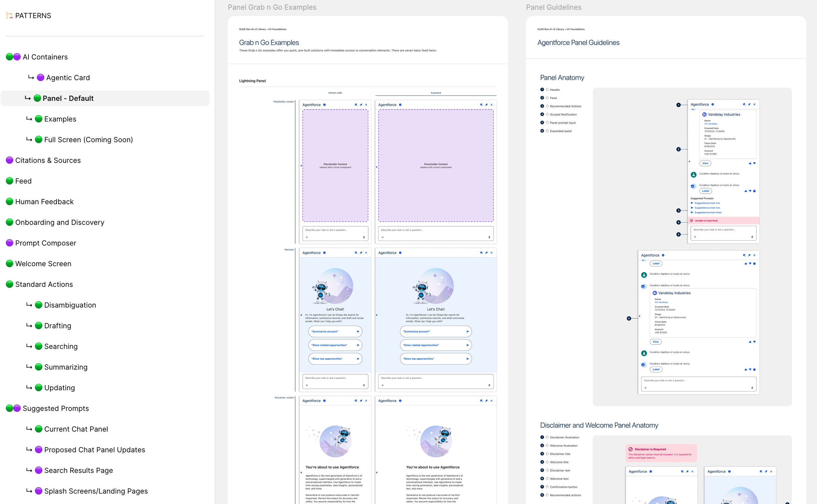
Task: Click send arrow icon next to Suggested prompt one
Action: point(692,203)
